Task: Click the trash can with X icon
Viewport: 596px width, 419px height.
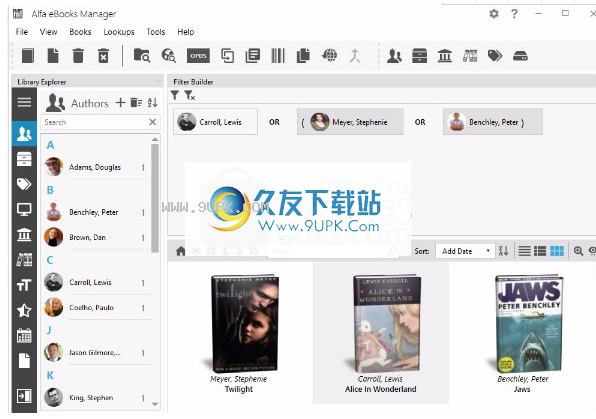Action: 103,56
